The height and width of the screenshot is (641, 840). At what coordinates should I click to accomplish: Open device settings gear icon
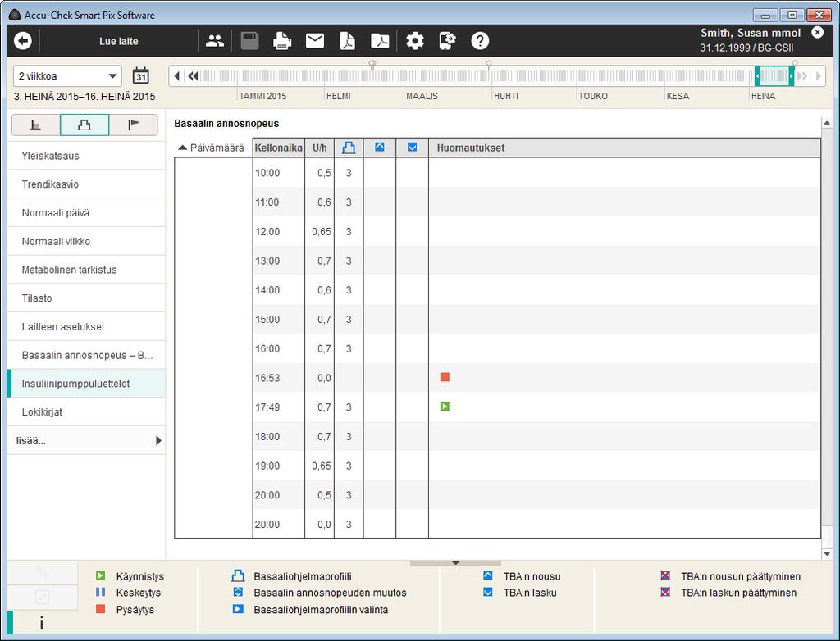(x=447, y=41)
